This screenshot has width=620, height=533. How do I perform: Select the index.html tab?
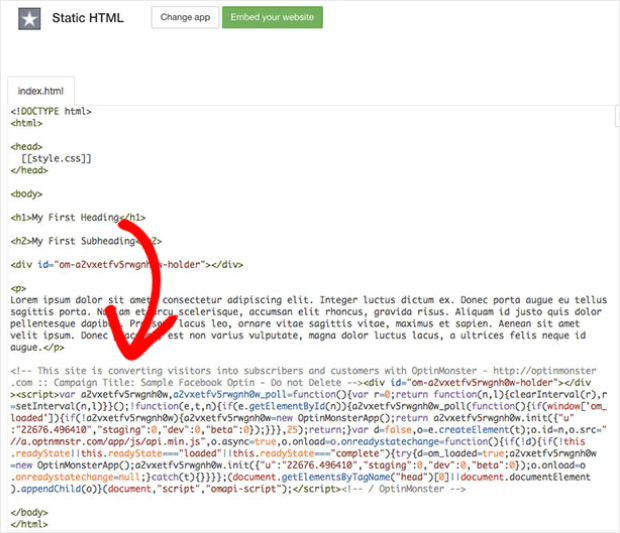[x=41, y=91]
